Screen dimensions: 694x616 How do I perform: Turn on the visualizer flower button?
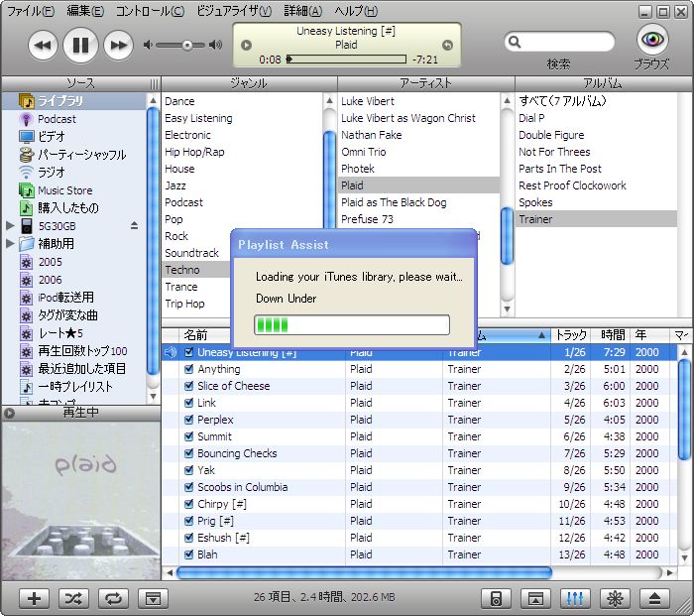[615, 599]
